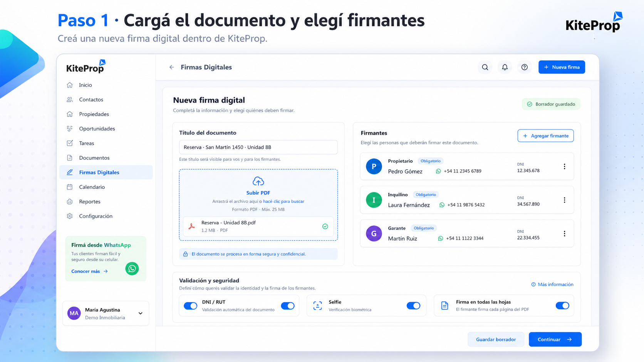The width and height of the screenshot is (644, 362).
Task: Click WhatsApp icon beside +54 11 2345 6789
Action: pyautogui.click(x=438, y=171)
